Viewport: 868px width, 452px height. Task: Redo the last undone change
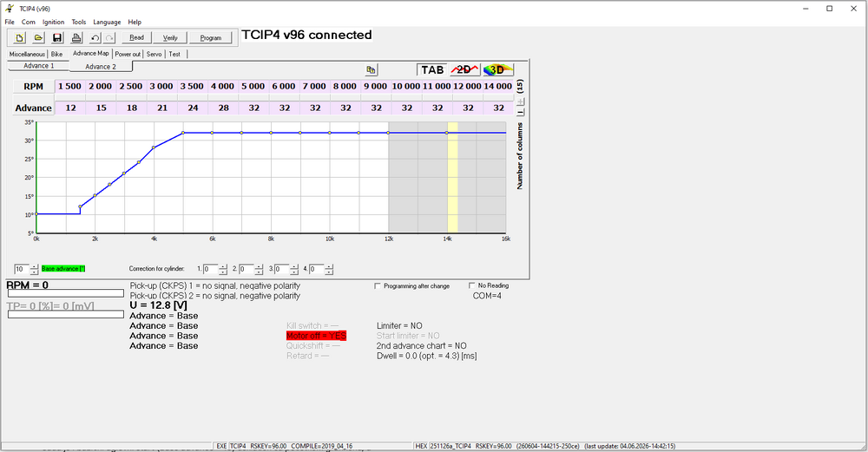[x=109, y=37]
